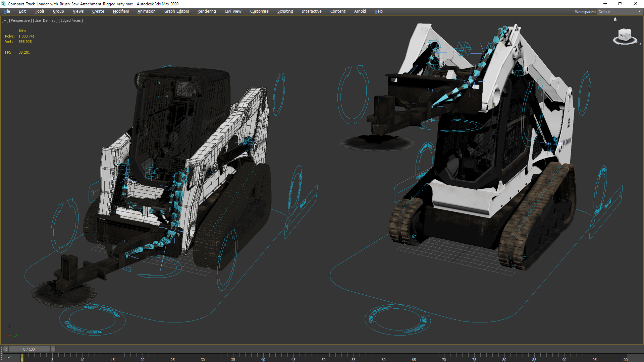Open the [User Defined] viewport menu
This screenshot has width=644, height=362.
(45, 20)
